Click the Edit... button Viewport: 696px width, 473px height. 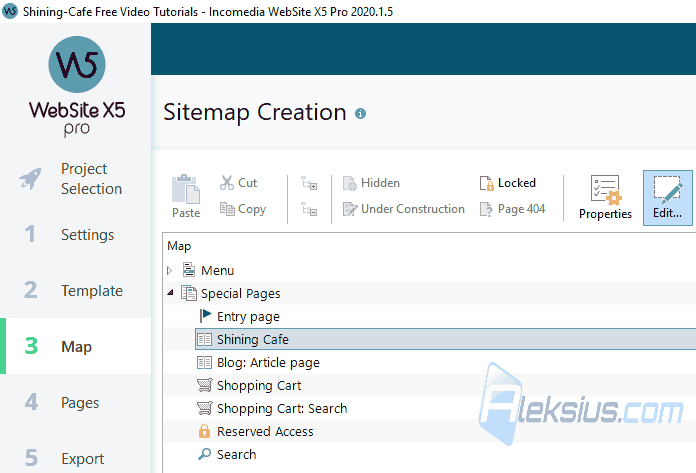[667, 197]
